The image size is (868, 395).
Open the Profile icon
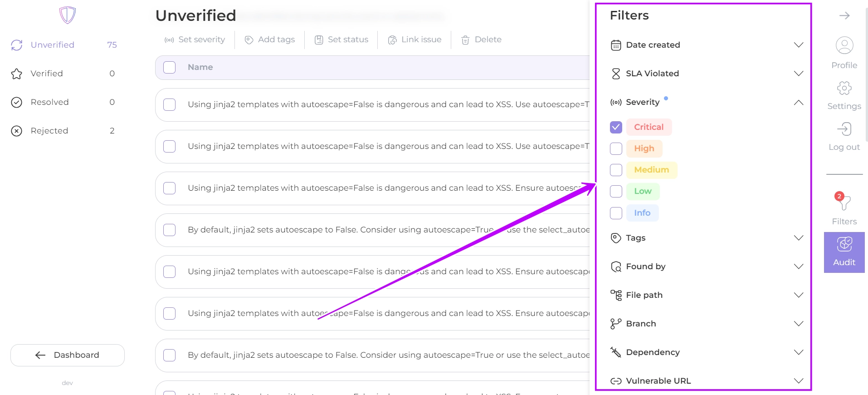coord(844,46)
